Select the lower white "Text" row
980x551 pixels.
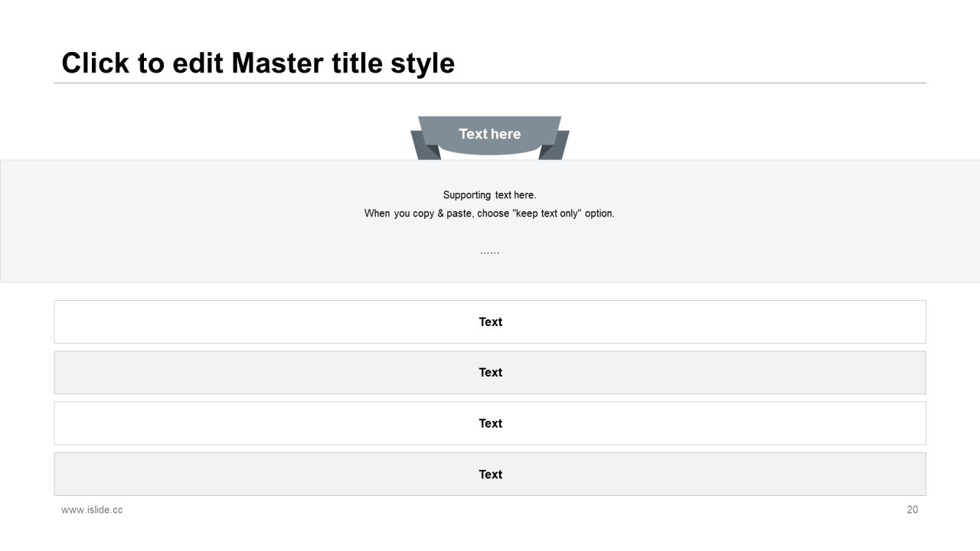coord(490,423)
